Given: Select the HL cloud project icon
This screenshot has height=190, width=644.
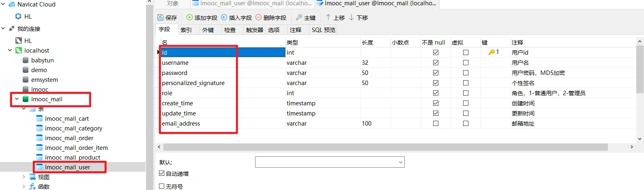Looking at the screenshot, I should [18, 17].
